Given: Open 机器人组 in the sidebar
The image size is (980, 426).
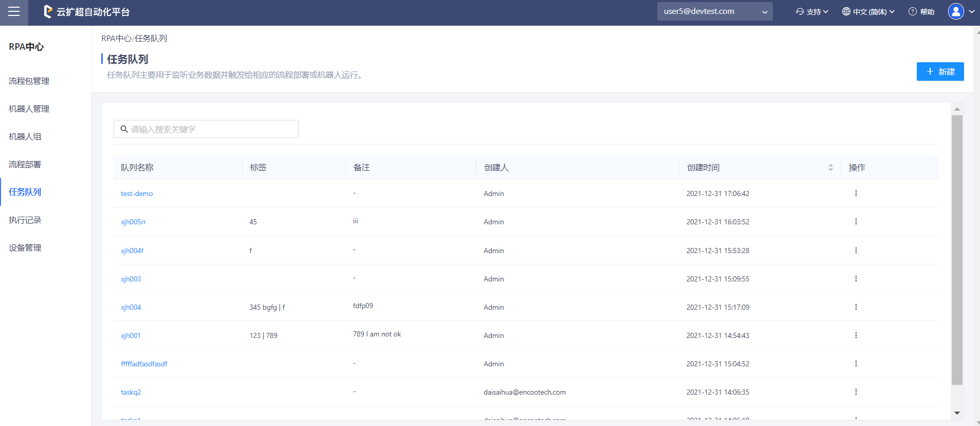Looking at the screenshot, I should [25, 136].
